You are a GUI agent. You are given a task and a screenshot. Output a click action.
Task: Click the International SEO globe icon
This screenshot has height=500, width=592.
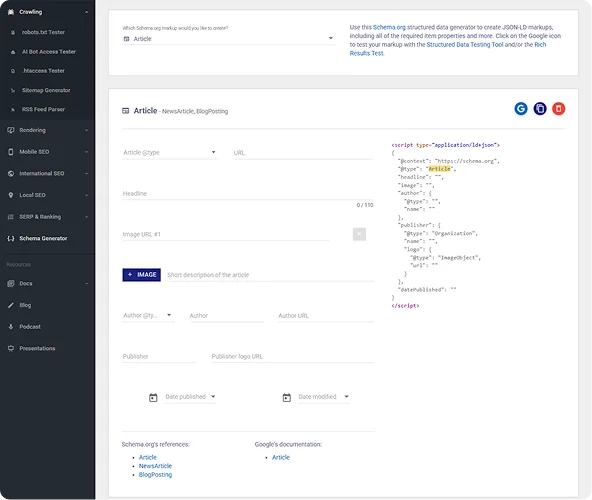point(11,174)
